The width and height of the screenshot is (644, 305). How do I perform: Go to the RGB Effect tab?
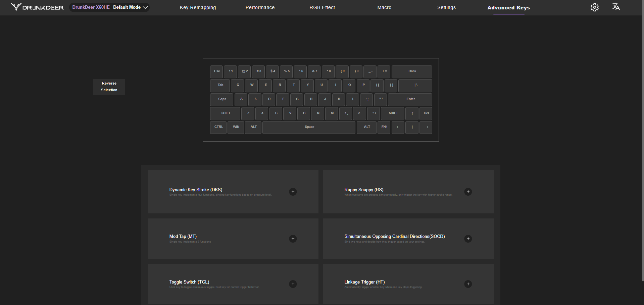pyautogui.click(x=322, y=7)
